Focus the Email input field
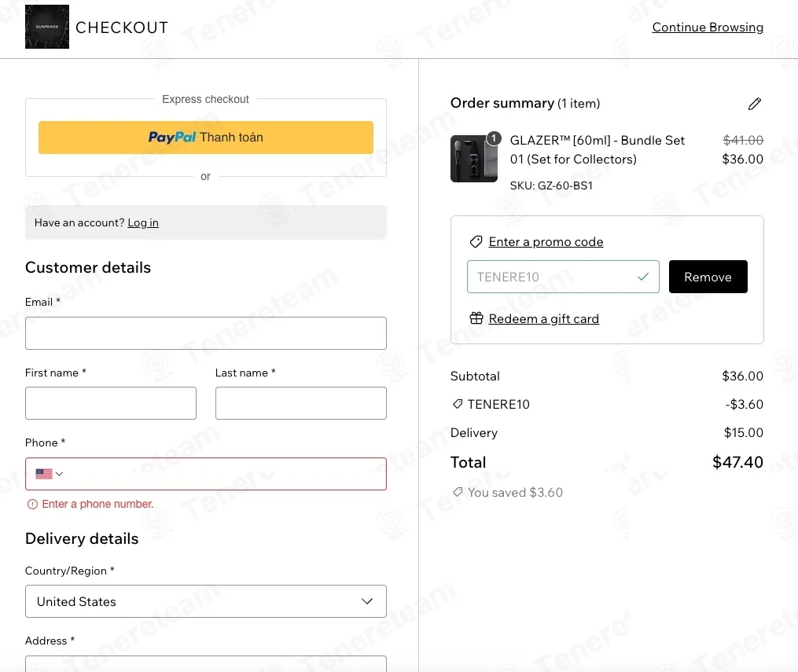The image size is (798, 672). [206, 333]
